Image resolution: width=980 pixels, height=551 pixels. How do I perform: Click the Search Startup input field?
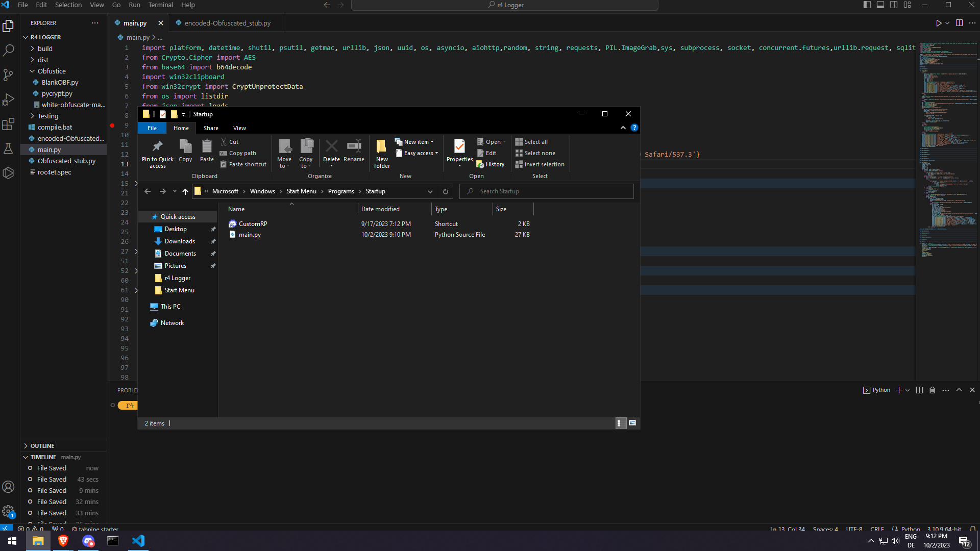click(x=546, y=191)
